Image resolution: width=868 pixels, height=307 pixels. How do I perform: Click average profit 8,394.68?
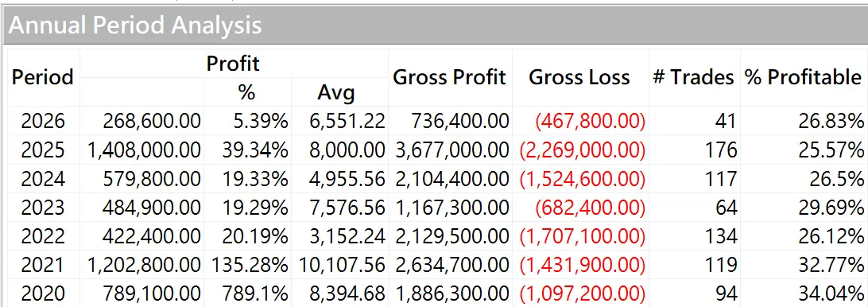click(x=347, y=294)
